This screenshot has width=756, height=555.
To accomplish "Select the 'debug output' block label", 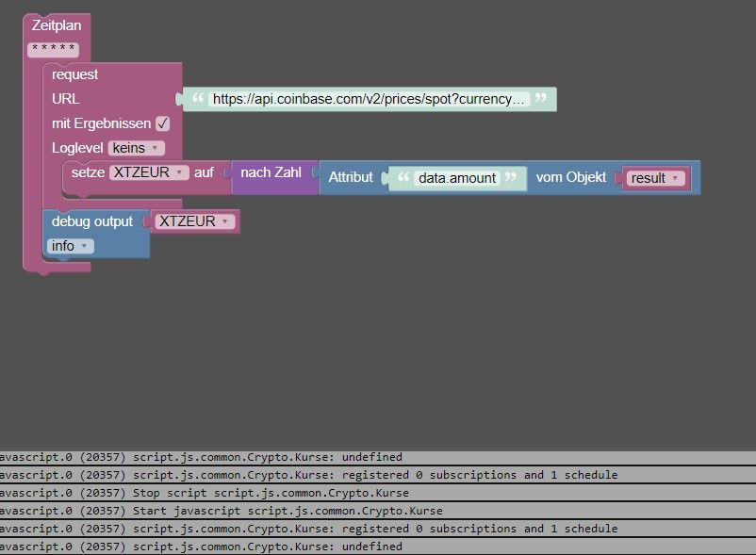I will point(92,221).
